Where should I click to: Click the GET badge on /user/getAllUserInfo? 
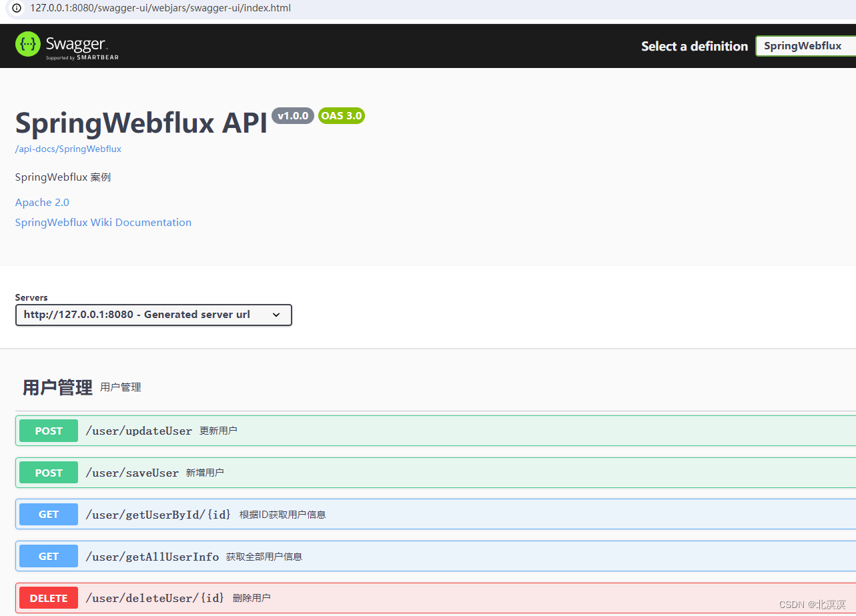coord(48,555)
